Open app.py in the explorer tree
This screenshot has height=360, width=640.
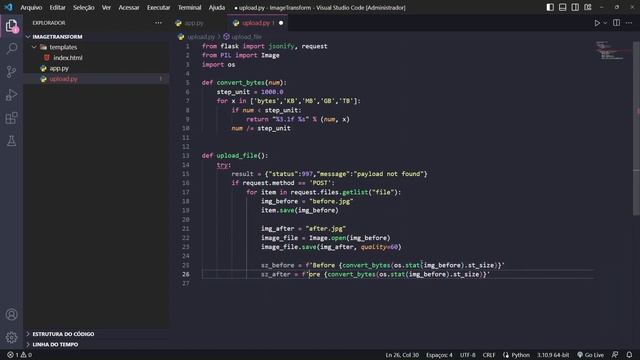(x=59, y=69)
